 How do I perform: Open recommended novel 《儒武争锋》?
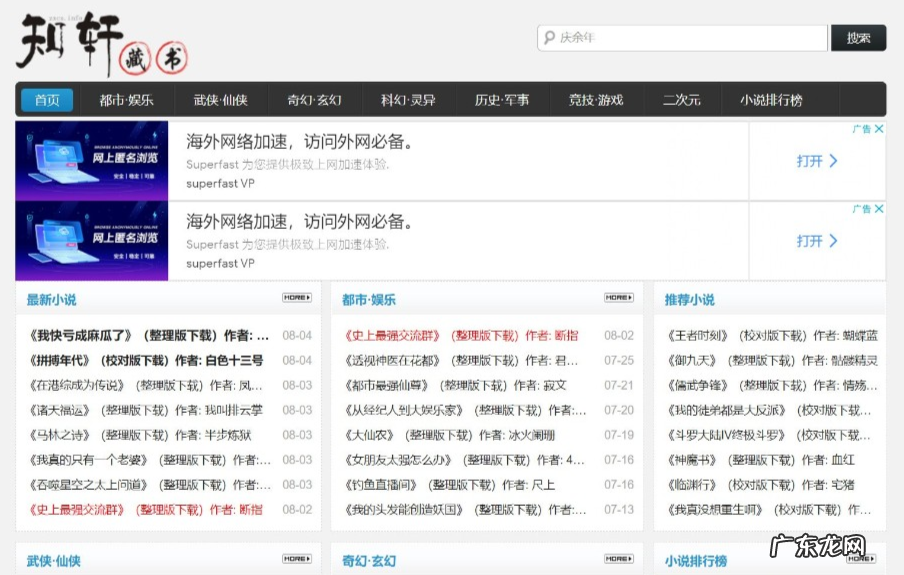click(772, 385)
